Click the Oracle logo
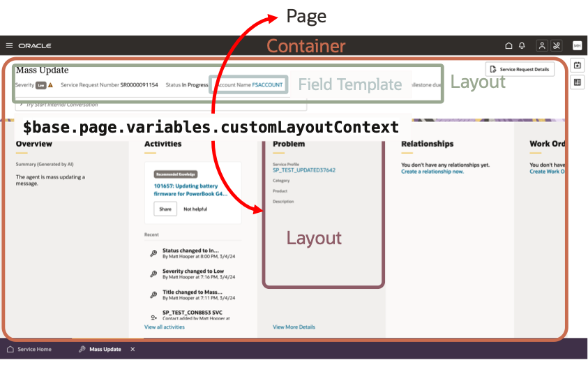The width and height of the screenshot is (588, 365). pyautogui.click(x=35, y=46)
